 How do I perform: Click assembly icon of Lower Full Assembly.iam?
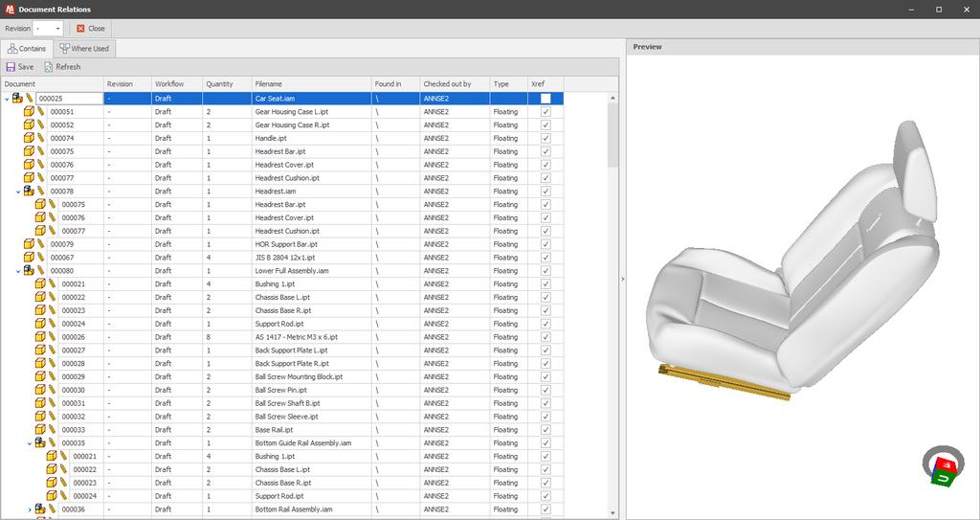point(29,270)
